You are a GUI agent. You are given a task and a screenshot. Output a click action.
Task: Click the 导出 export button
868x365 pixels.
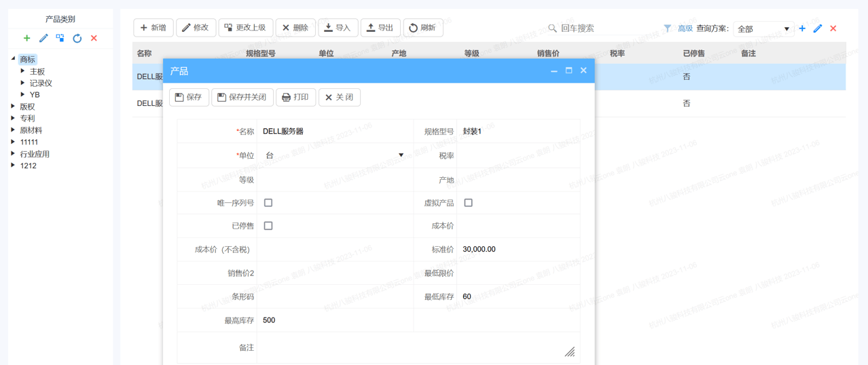(x=380, y=28)
